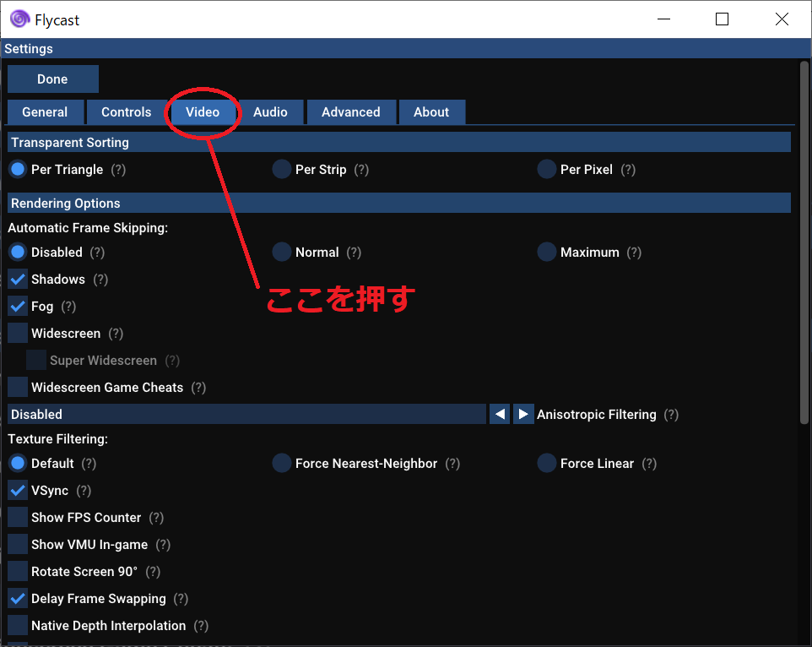Toggle the Shadows checkbox
Image resolution: width=812 pixels, height=647 pixels.
pos(18,280)
